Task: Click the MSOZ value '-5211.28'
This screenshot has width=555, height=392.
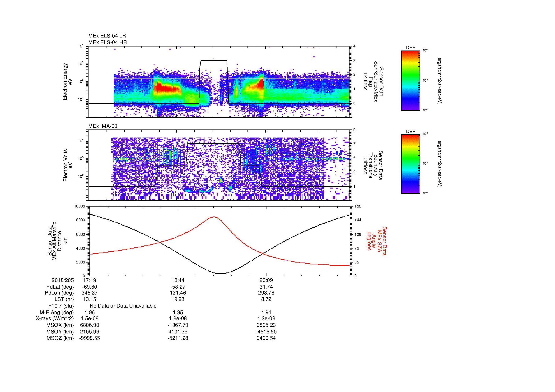Action: (178, 338)
